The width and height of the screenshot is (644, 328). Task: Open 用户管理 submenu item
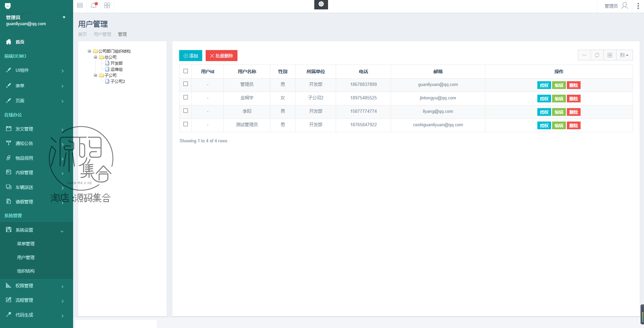click(26, 257)
